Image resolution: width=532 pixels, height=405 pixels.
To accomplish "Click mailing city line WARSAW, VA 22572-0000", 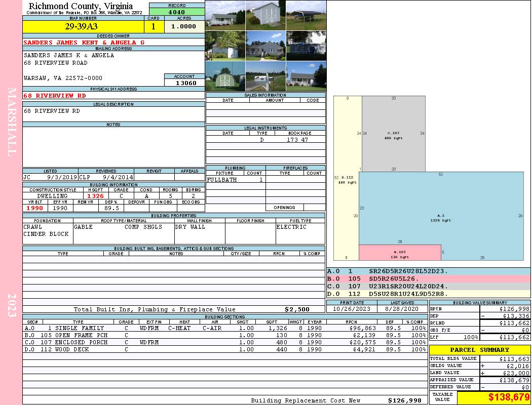I will point(63,78).
